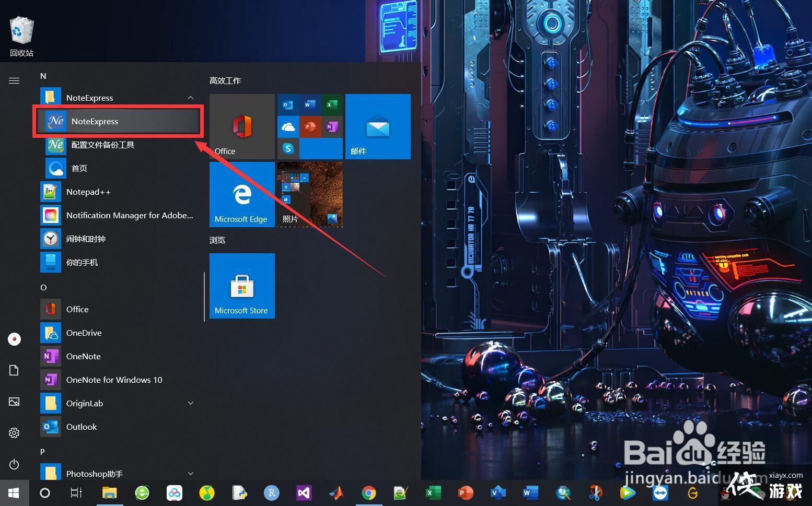Open RStudio from the taskbar
The image size is (812, 506).
271,493
